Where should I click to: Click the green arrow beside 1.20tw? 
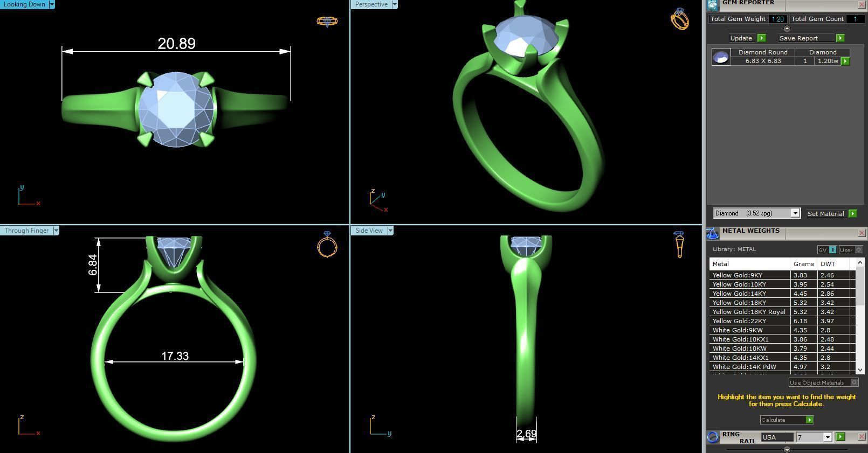click(845, 61)
